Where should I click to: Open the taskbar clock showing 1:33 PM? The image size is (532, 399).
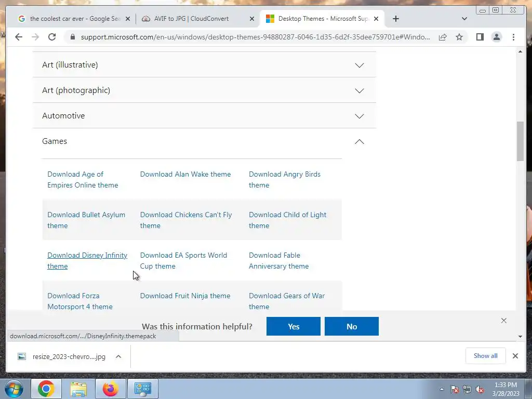coord(506,389)
